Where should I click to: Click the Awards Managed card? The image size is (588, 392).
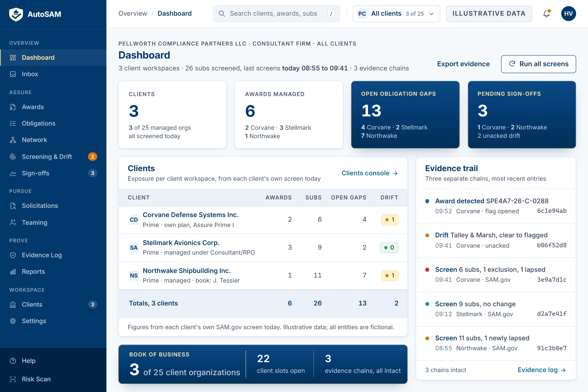pyautogui.click(x=289, y=114)
